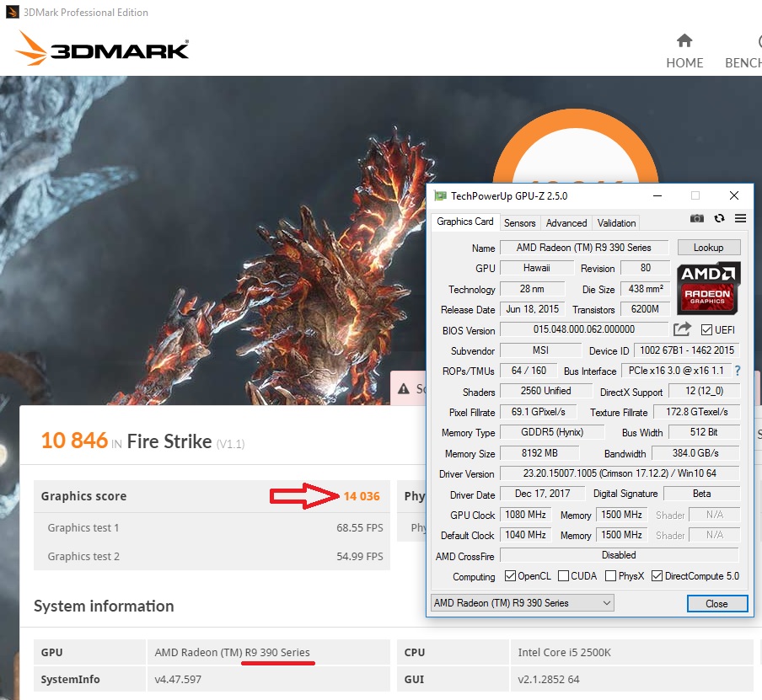Take a GPU-Z screenshot with camera icon

[x=697, y=219]
